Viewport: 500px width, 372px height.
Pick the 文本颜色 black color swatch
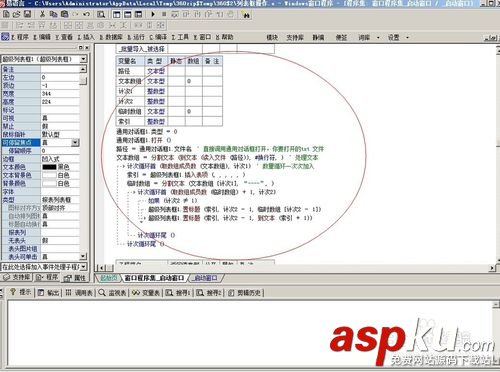(49, 167)
